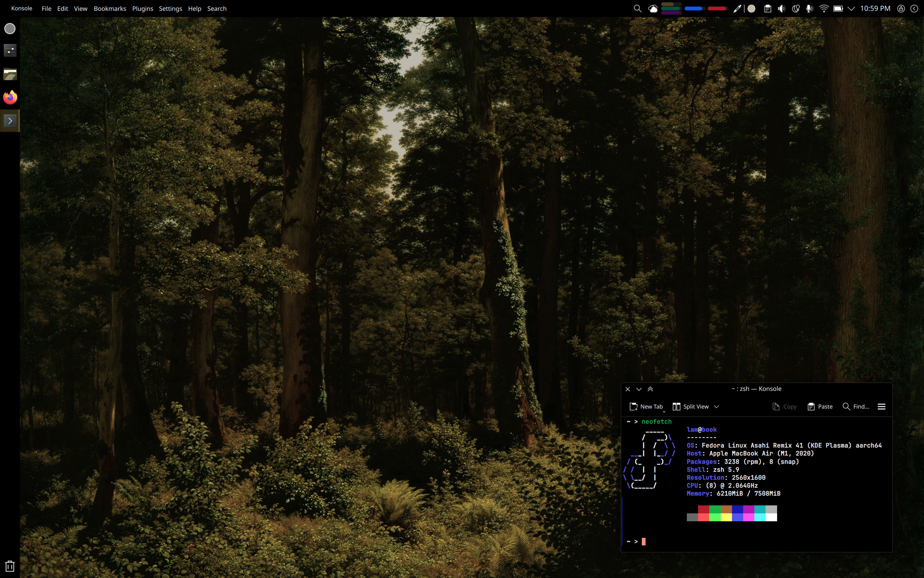Open the Bookmarks menu
This screenshot has height=578, width=924.
(x=110, y=8)
